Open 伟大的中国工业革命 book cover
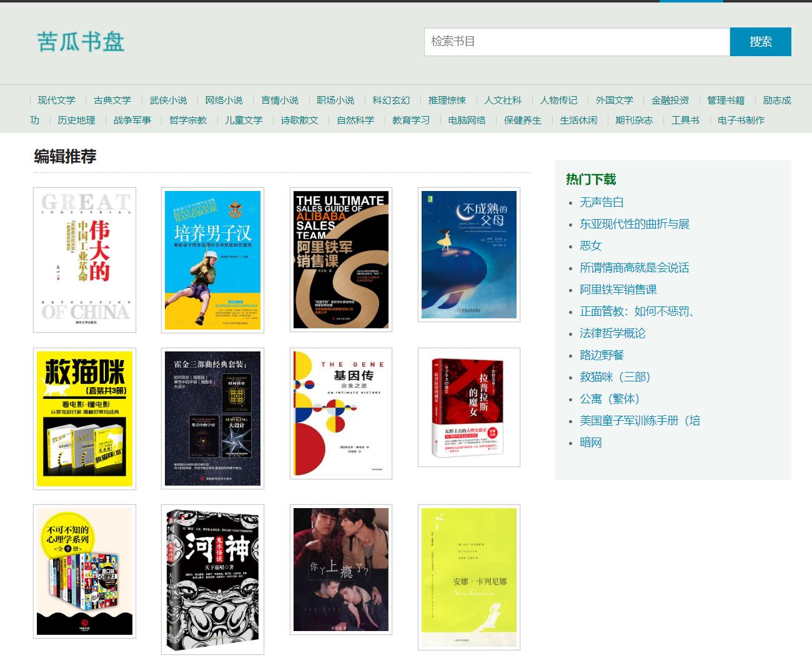 [85, 260]
